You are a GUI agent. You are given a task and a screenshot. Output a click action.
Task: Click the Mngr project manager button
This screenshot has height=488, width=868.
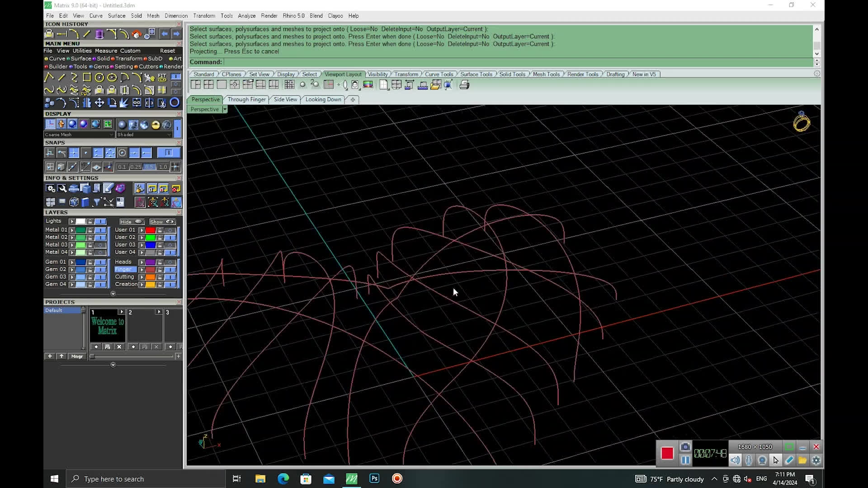[77, 357]
